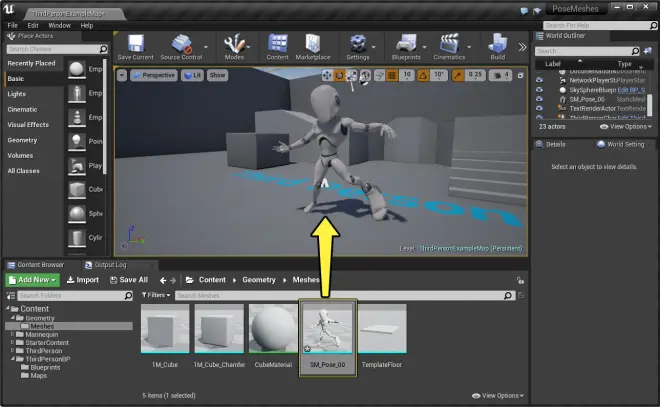Screen dimensions: 660x407
Task: Open the Window menu
Action: coord(59,26)
